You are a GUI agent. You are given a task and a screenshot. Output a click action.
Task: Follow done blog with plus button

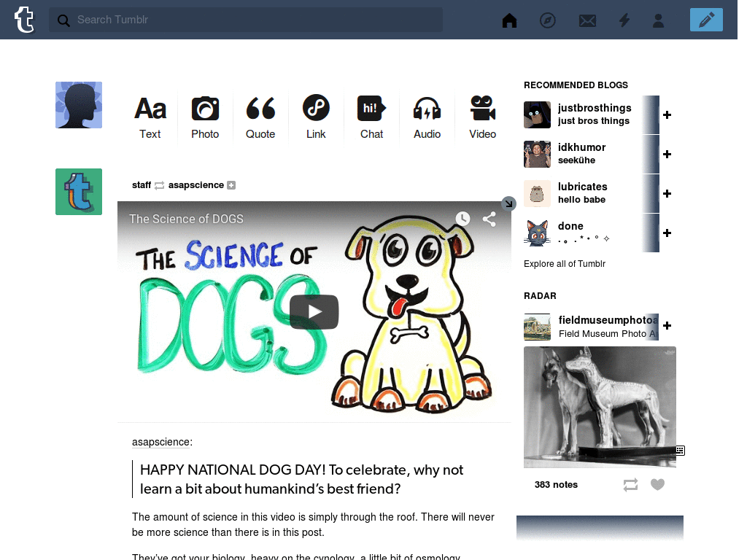tap(667, 233)
